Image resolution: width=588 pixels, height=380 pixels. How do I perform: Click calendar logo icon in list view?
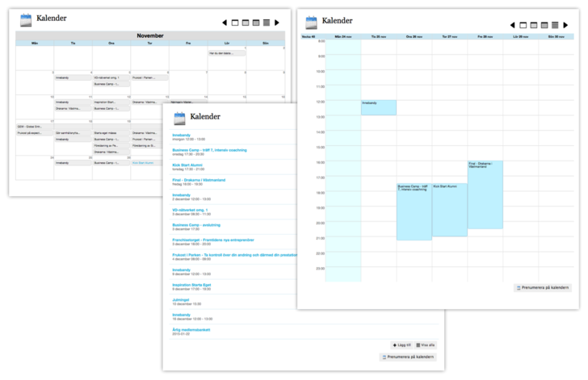click(180, 118)
